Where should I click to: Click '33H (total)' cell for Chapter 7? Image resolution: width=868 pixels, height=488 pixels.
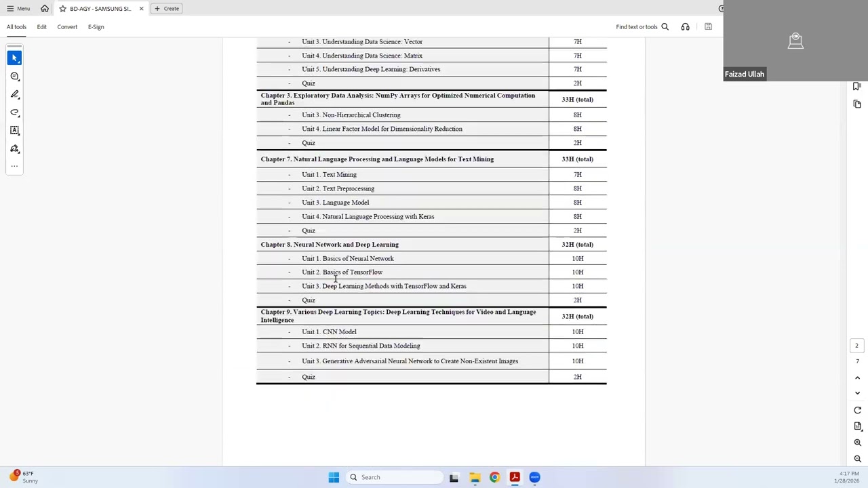(x=577, y=159)
